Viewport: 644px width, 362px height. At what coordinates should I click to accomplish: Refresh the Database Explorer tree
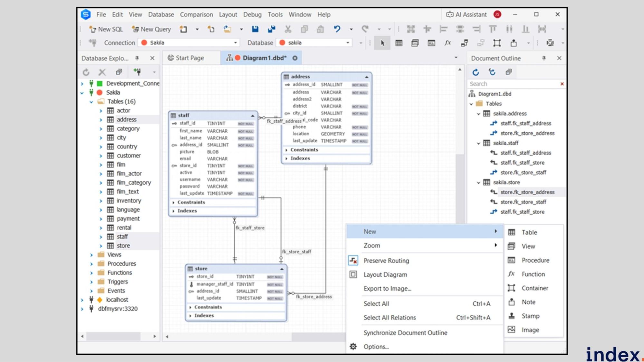[x=86, y=72]
